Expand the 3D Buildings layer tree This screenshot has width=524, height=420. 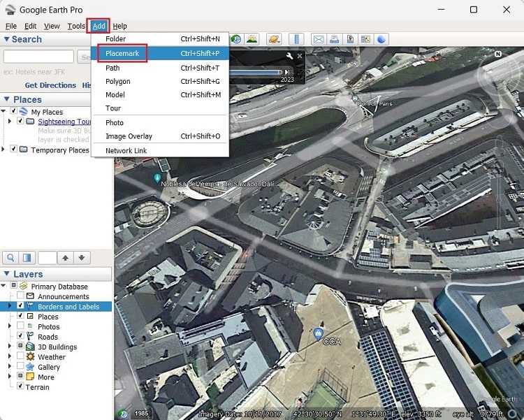click(x=10, y=347)
